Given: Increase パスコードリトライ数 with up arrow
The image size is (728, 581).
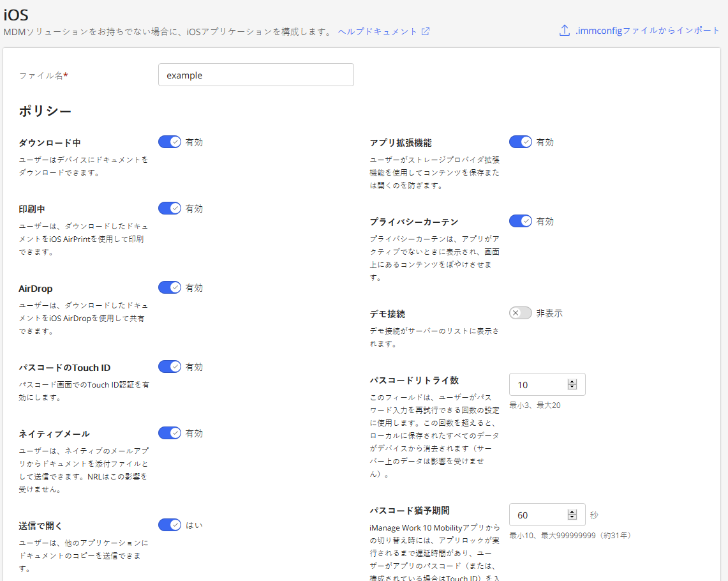Looking at the screenshot, I should point(572,382).
